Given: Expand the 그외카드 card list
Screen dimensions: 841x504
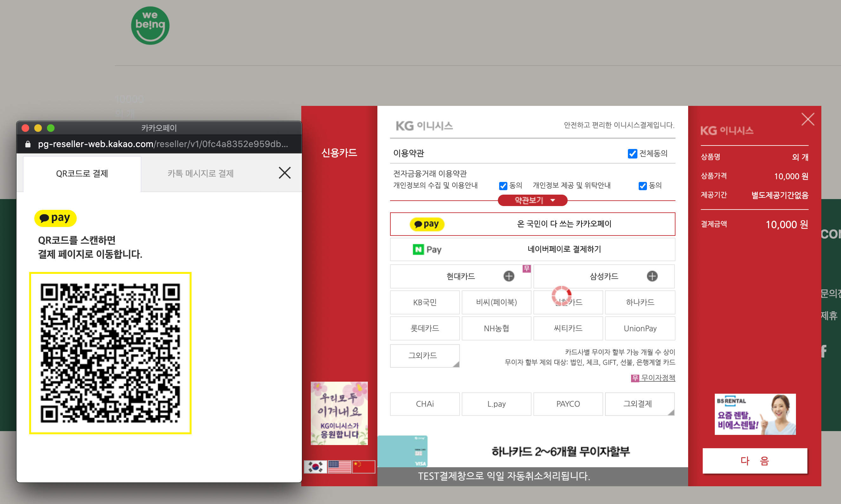Looking at the screenshot, I should point(425,356).
